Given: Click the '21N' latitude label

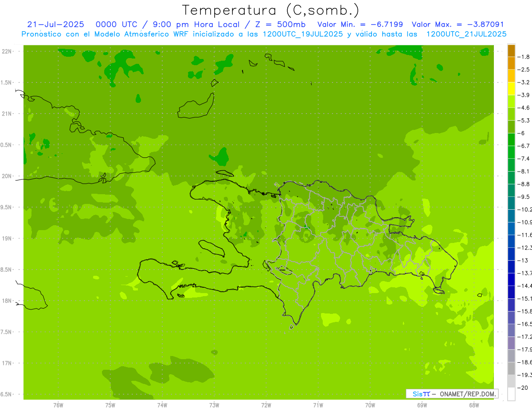Looking at the screenshot, I should [8, 114].
